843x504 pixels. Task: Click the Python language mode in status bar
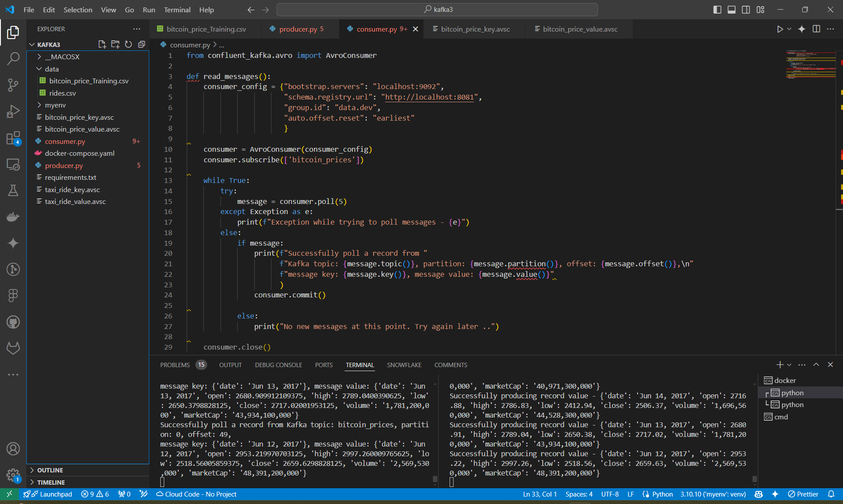[662, 494]
